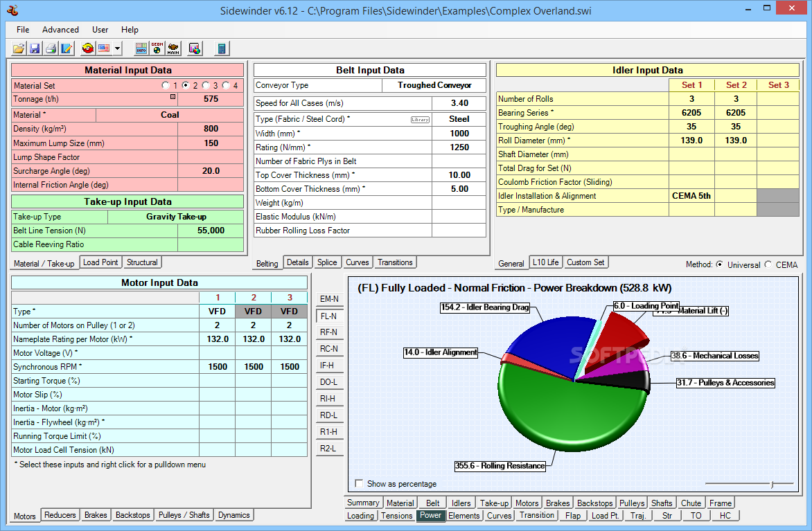Open the GEOM geometry toolbar icon
Image resolution: width=812 pixels, height=531 pixels.
157,48
